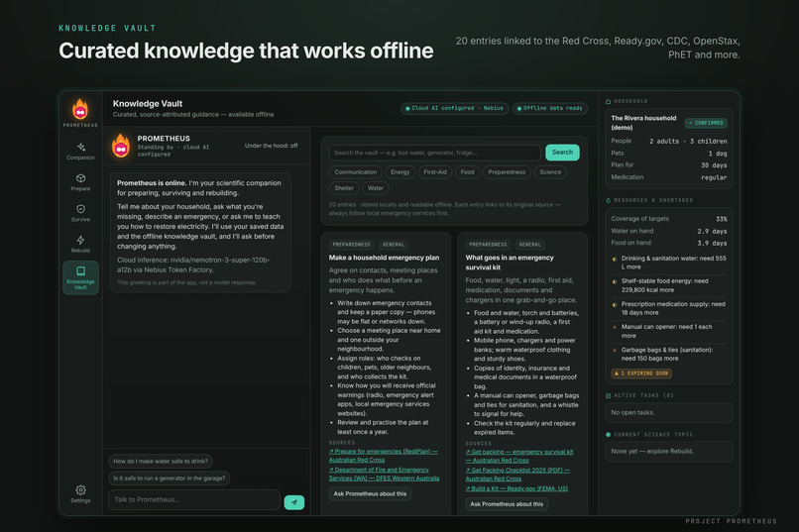The height and width of the screenshot is (532, 799).
Task: Click Garbage bags & ties shortage row
Action: pyautogui.click(x=669, y=355)
